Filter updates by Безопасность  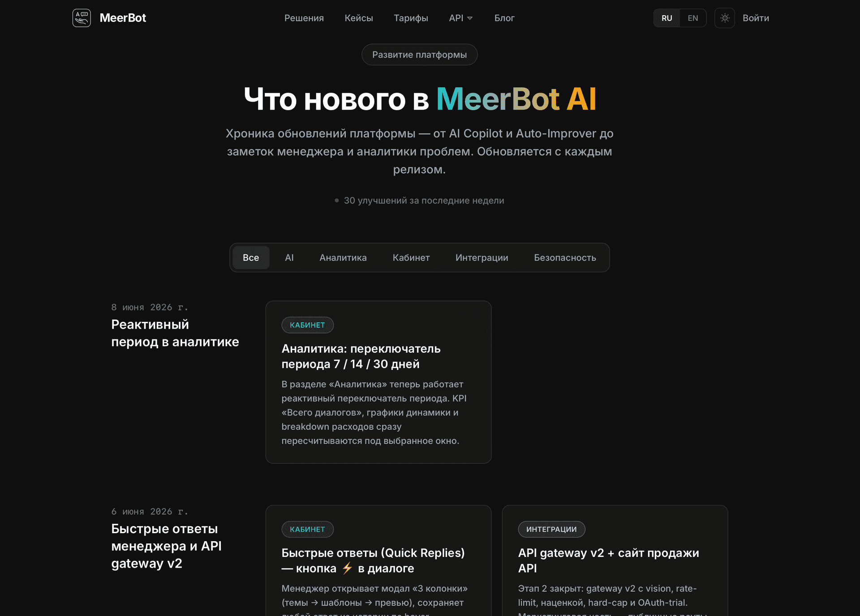coord(565,257)
